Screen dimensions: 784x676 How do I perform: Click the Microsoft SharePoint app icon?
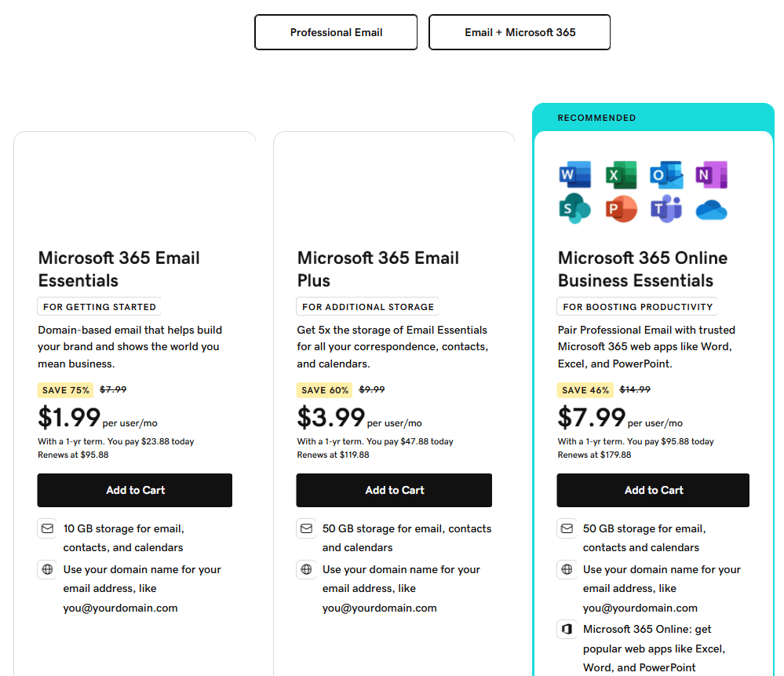pos(574,209)
